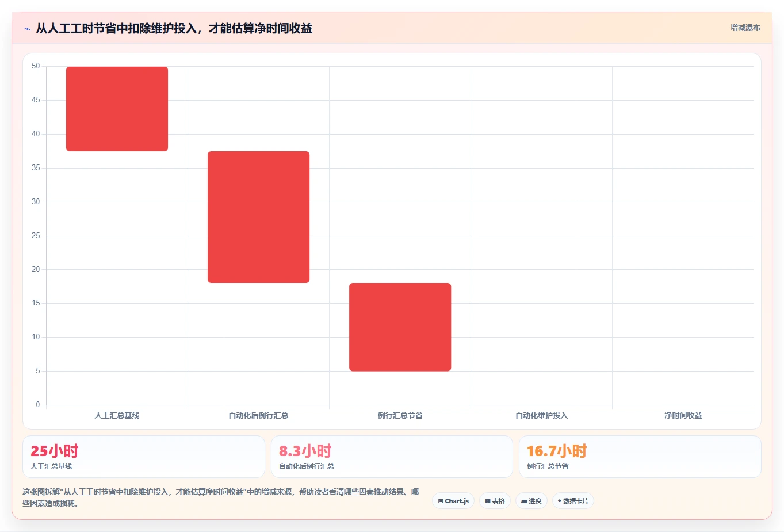Click the x-axis label 人工汇总基线

coord(117,415)
